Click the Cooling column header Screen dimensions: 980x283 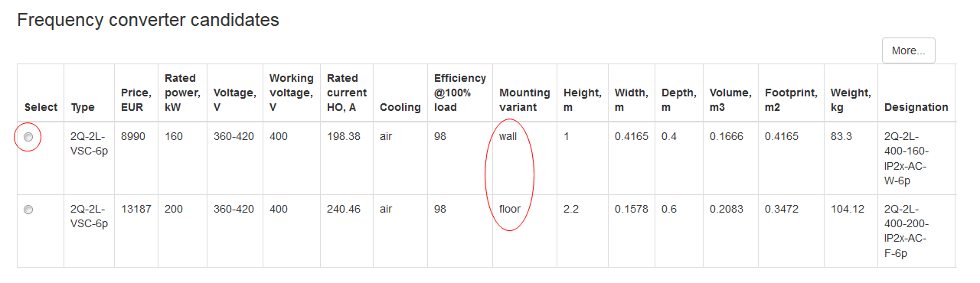point(400,107)
